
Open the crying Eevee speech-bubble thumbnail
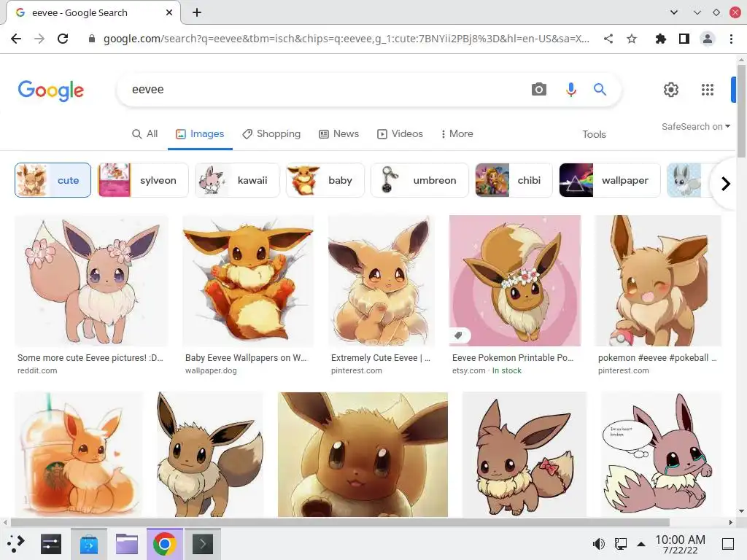click(661, 454)
